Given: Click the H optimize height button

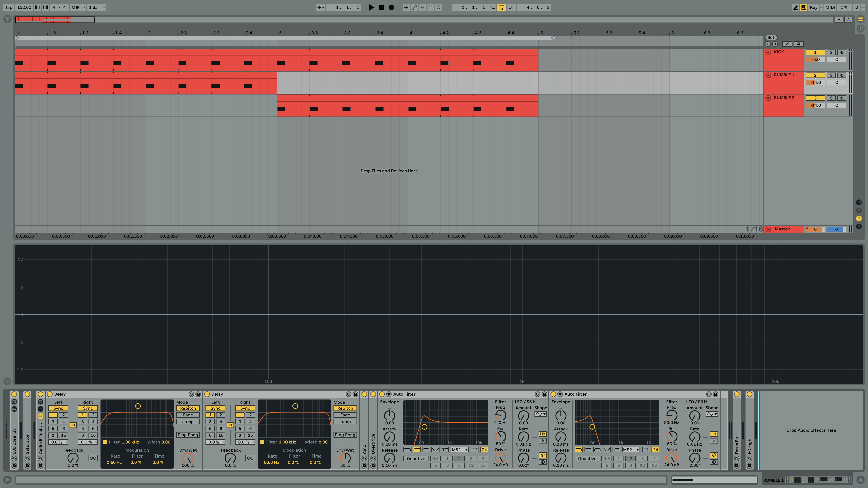Looking at the screenshot, I should 839,20.
